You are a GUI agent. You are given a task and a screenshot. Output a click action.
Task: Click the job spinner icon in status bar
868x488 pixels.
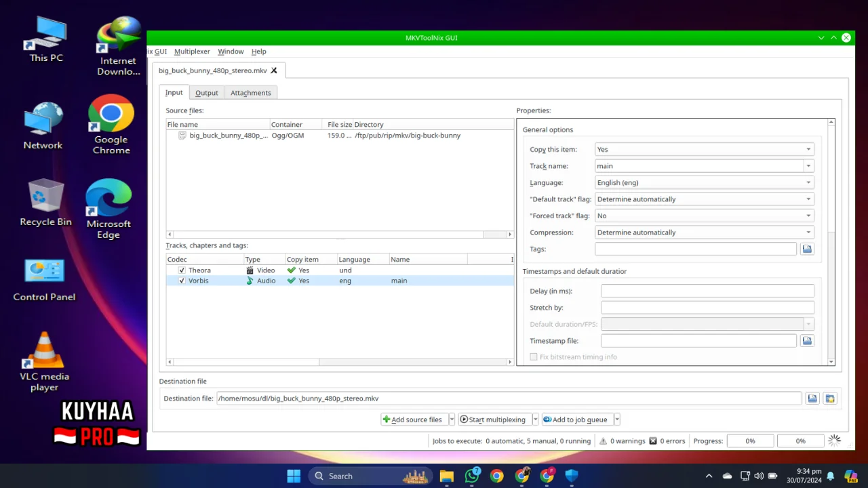click(835, 441)
